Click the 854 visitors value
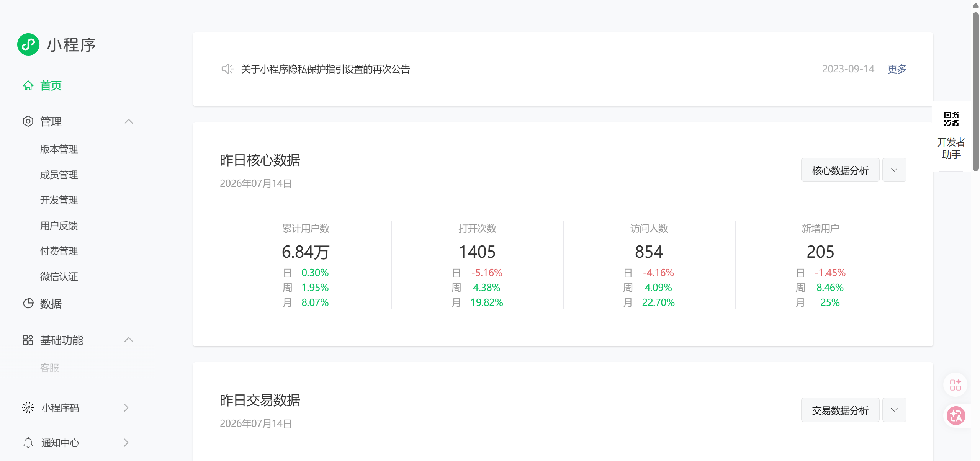Screen dimensions: 980x461 coord(649,252)
